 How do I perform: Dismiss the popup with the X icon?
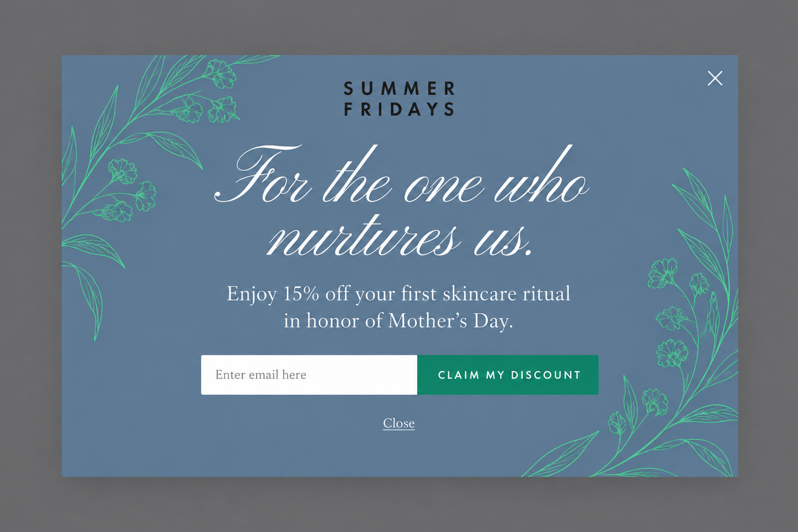pyautogui.click(x=715, y=78)
